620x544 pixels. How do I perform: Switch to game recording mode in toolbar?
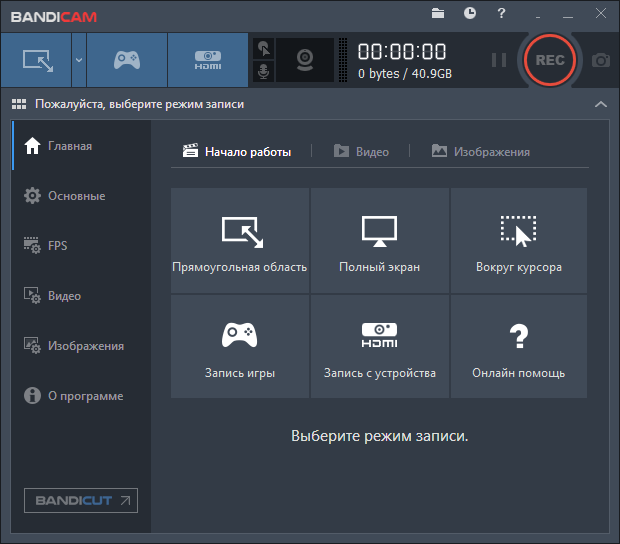[127, 60]
